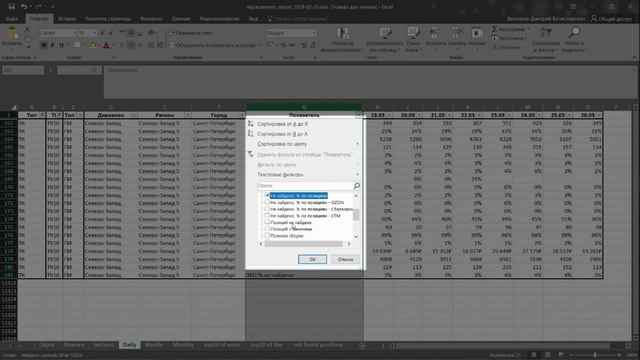Check 'Позиций с заменами' filter item
The height and width of the screenshot is (360, 640).
(x=267, y=229)
